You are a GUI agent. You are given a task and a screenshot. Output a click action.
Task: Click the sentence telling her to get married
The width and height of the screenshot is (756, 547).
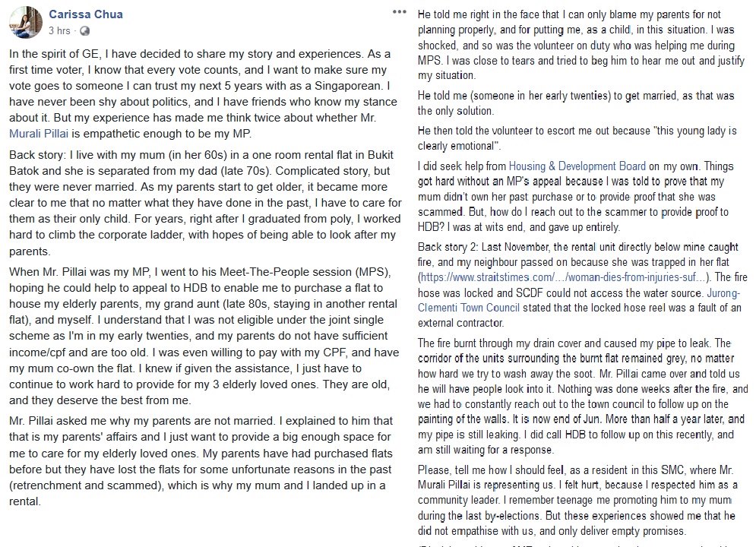pos(577,103)
